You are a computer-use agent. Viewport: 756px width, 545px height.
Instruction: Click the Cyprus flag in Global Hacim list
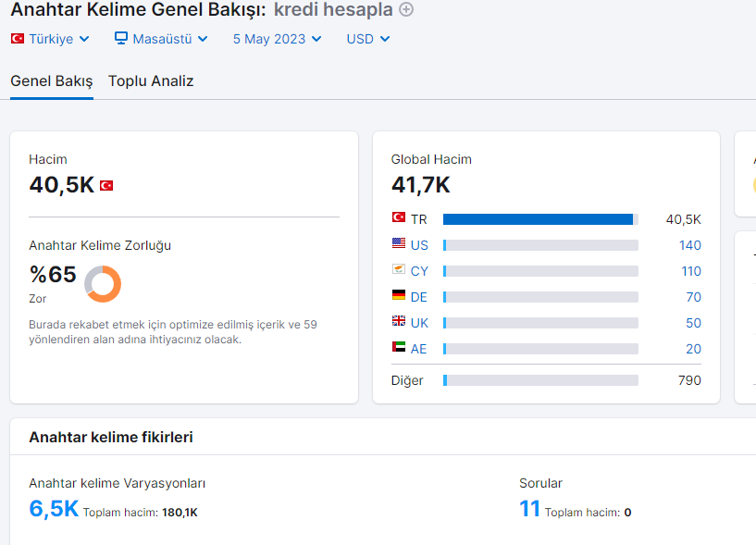coord(399,269)
